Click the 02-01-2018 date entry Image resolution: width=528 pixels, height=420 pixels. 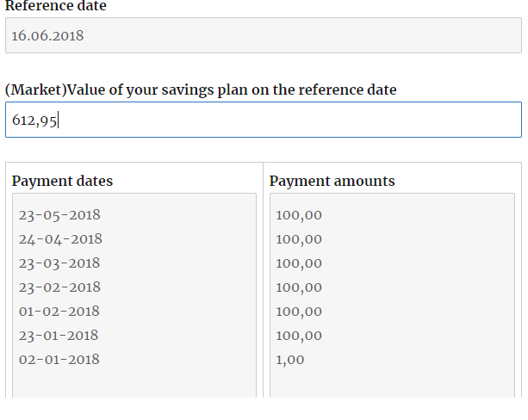[x=59, y=360]
